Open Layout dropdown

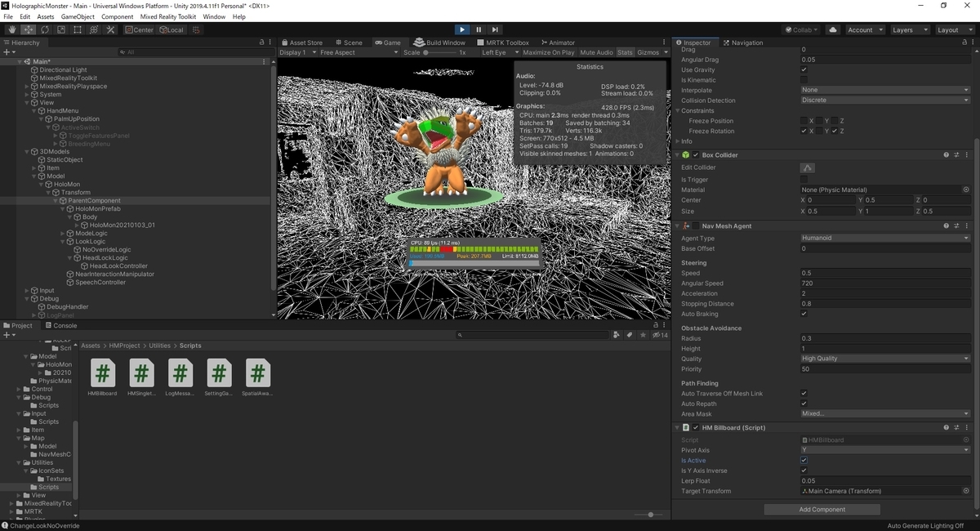953,29
